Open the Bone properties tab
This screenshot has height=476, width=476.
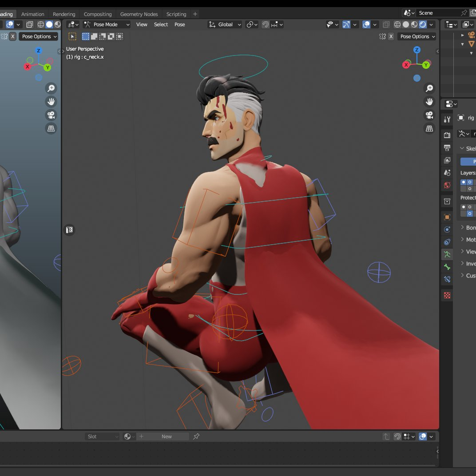447,267
